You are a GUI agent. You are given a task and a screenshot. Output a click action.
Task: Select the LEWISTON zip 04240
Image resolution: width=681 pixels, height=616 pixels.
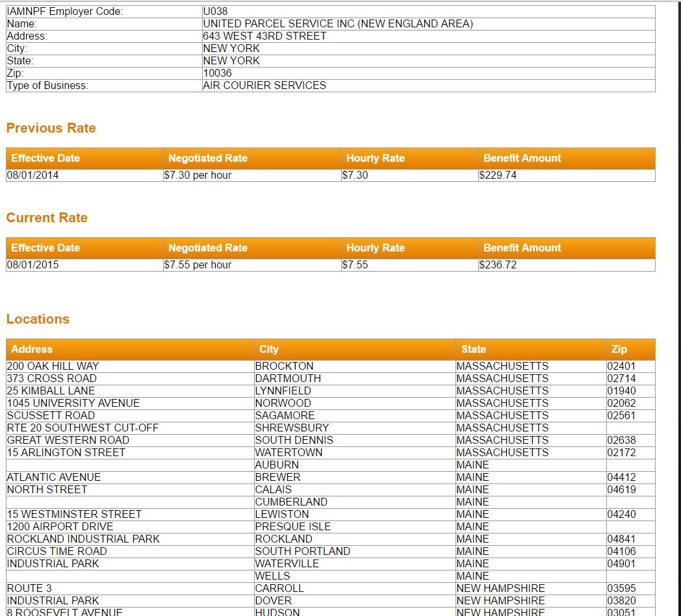(x=621, y=514)
